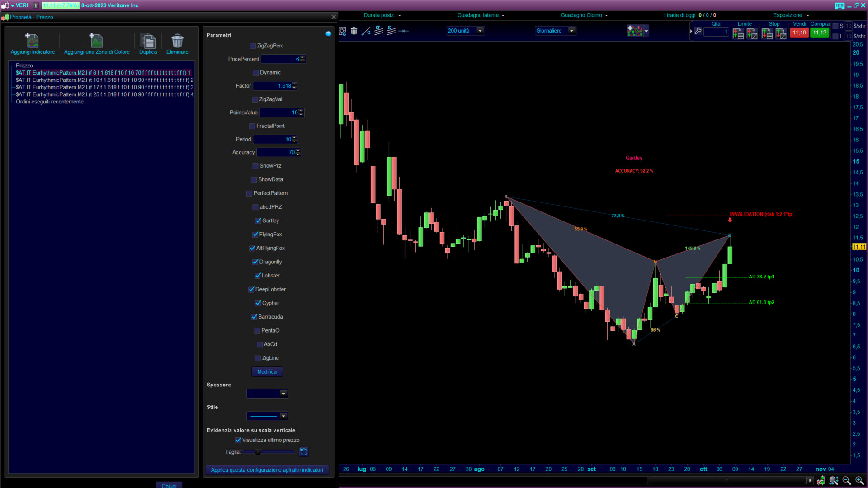868x488 pixels.
Task: Click the Modifica button
Action: 267,372
